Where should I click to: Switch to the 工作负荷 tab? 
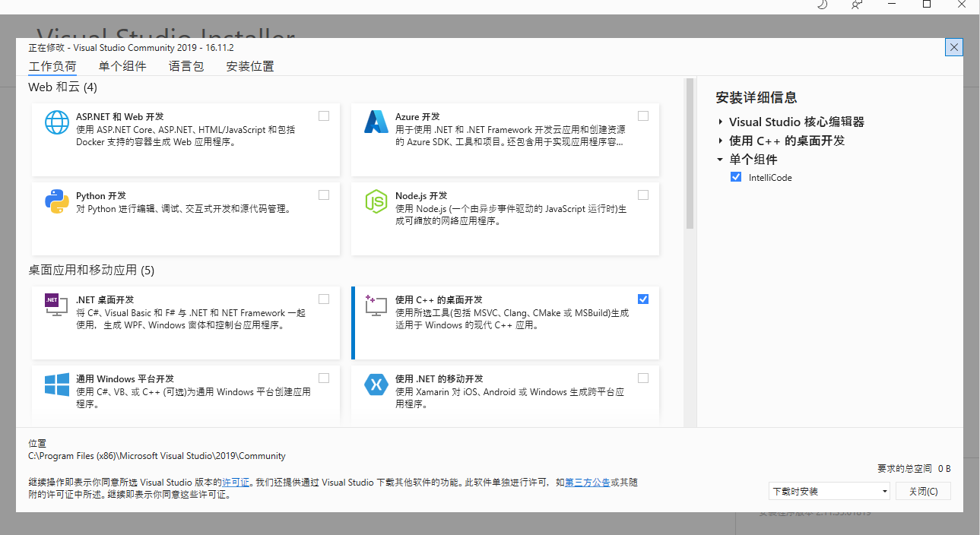click(52, 66)
